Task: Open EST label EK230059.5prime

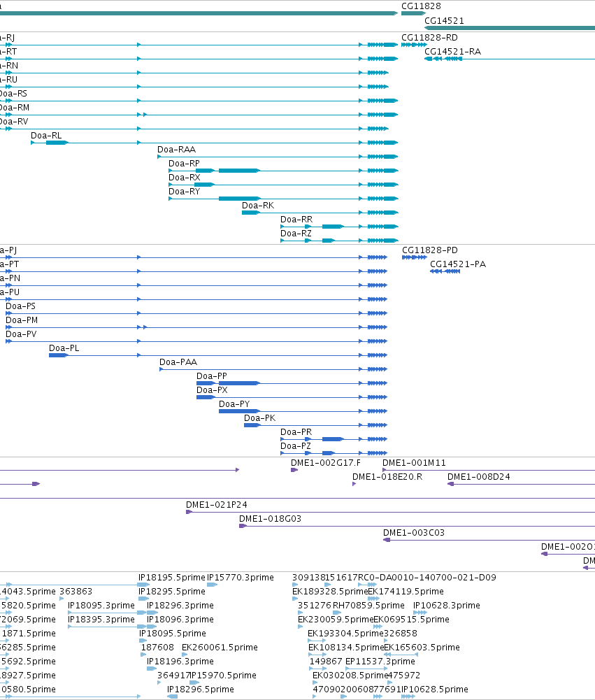Action: [335, 620]
